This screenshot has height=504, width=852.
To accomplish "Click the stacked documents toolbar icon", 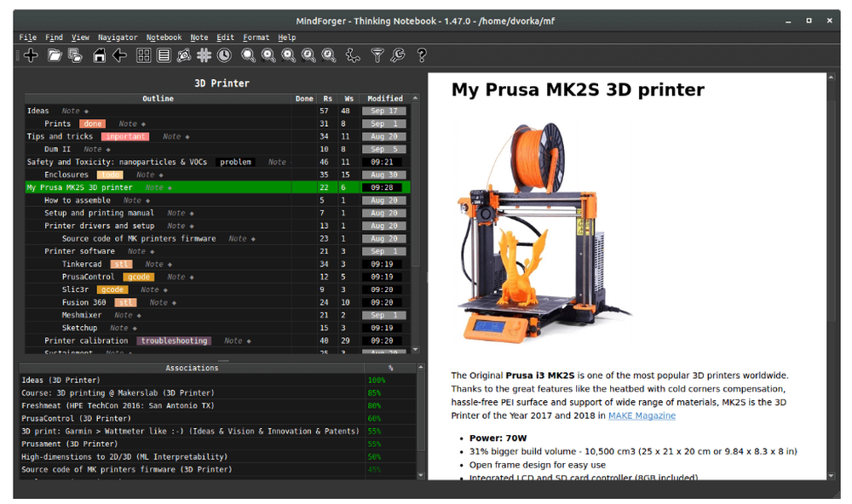I will tap(76, 54).
